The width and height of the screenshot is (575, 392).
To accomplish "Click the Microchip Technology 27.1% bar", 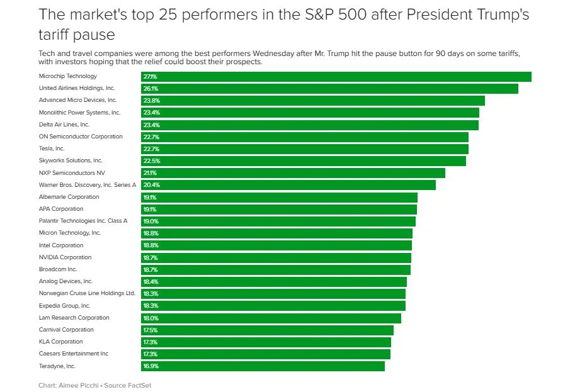I will tap(336, 77).
